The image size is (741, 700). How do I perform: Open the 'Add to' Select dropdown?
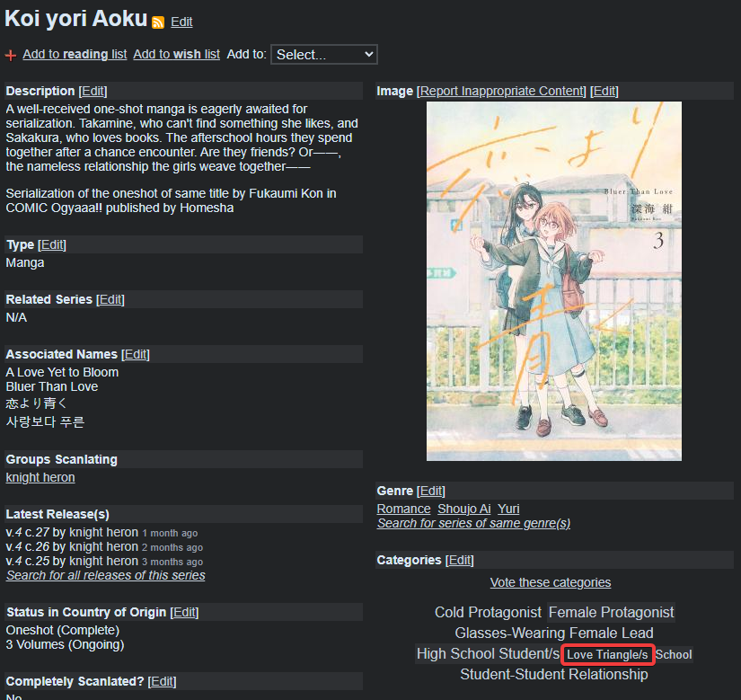(x=323, y=54)
